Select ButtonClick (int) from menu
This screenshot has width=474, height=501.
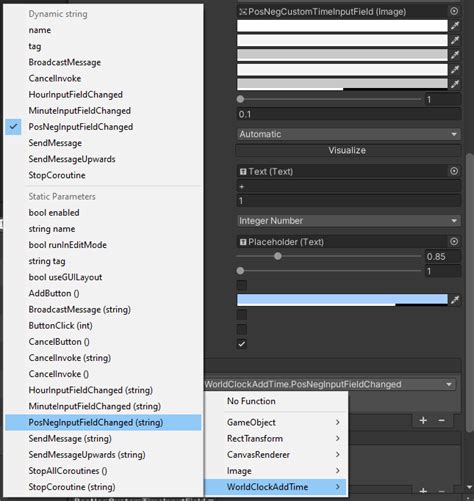pos(103,326)
